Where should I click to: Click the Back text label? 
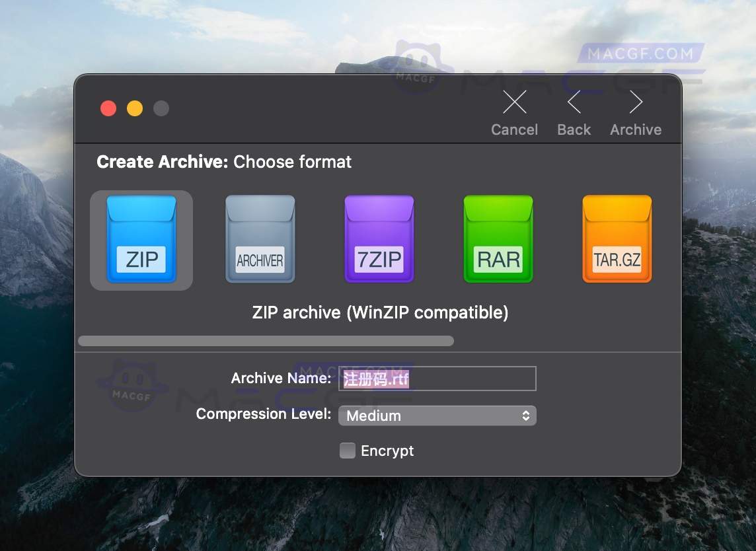[574, 130]
